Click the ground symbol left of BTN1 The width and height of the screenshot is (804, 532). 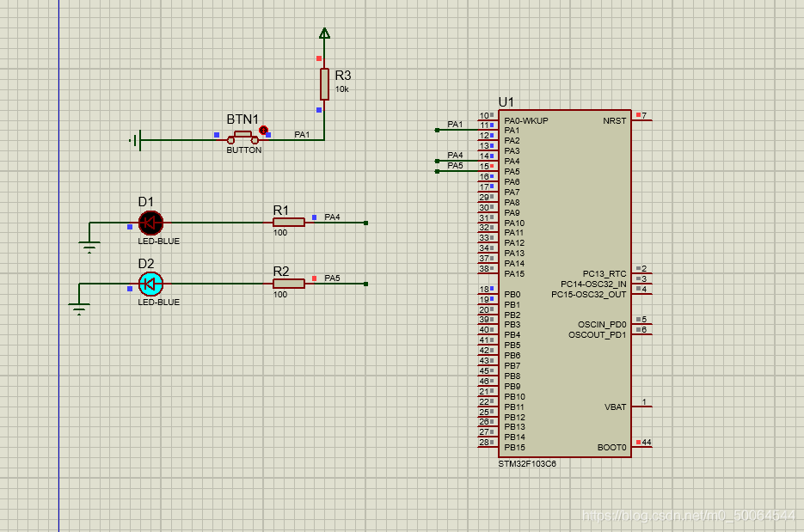[135, 140]
